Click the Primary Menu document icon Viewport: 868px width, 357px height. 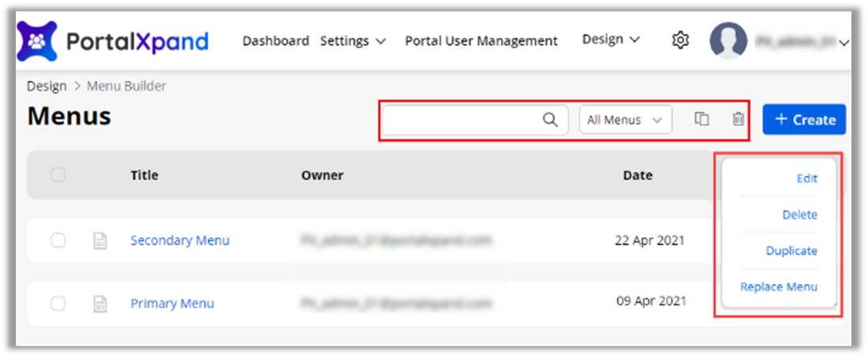pos(100,303)
